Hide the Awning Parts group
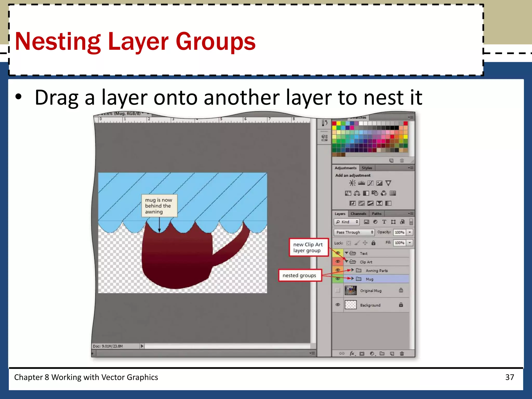 [x=338, y=270]
